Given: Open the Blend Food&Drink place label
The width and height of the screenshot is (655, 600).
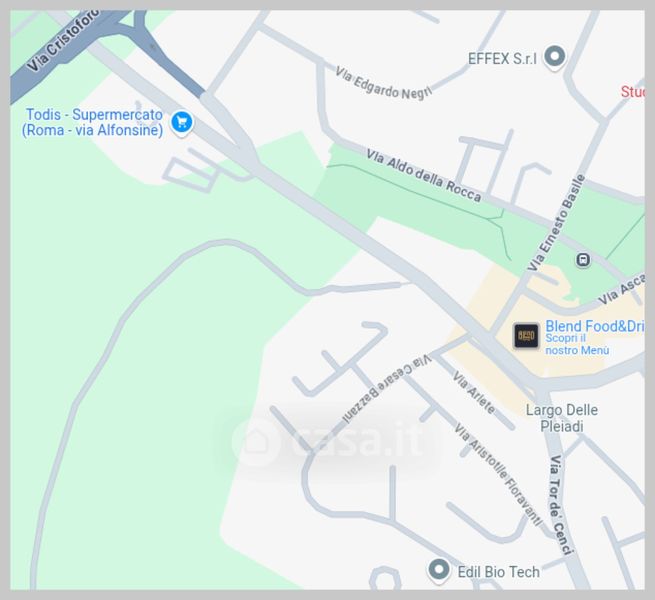Looking at the screenshot, I should tap(594, 326).
